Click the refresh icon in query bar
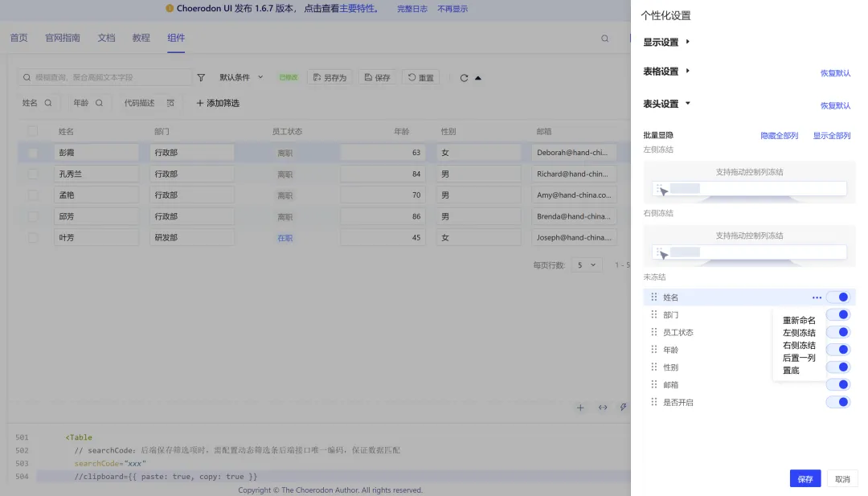 [x=464, y=77]
